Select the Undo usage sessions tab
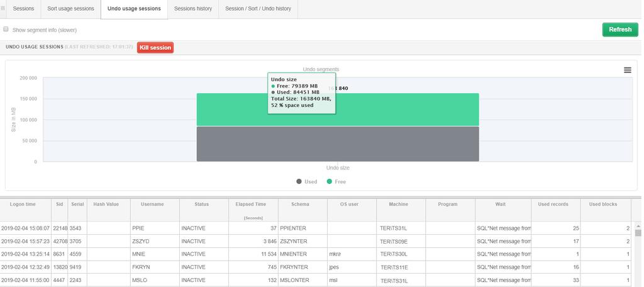The width and height of the screenshot is (644, 287). pyautogui.click(x=134, y=9)
